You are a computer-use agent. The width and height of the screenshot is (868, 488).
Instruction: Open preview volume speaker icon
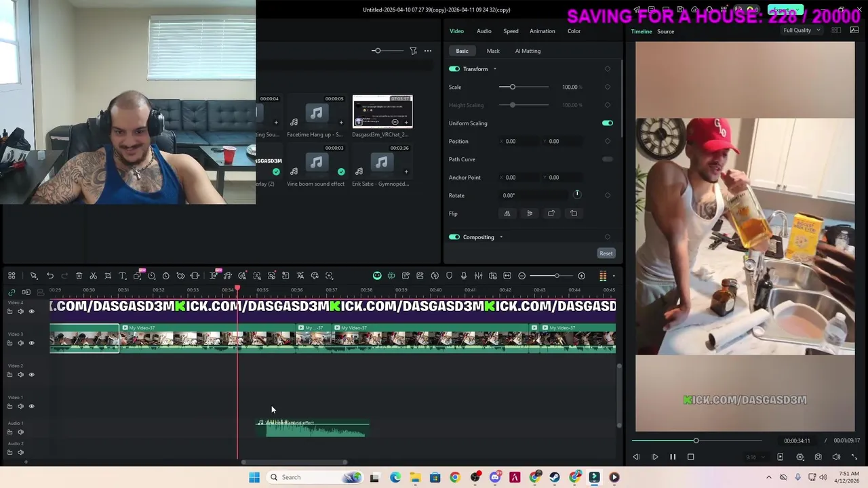(836, 457)
